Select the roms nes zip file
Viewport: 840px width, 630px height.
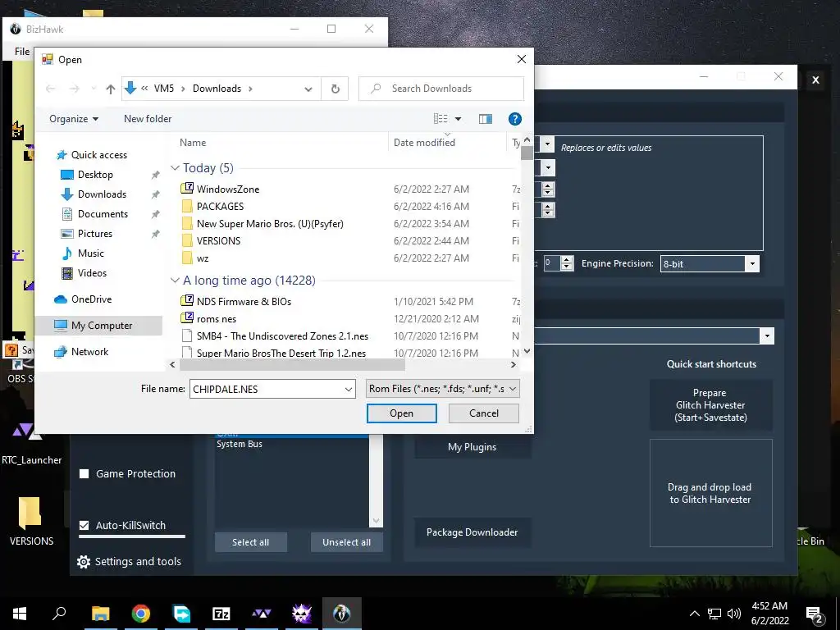click(x=216, y=319)
